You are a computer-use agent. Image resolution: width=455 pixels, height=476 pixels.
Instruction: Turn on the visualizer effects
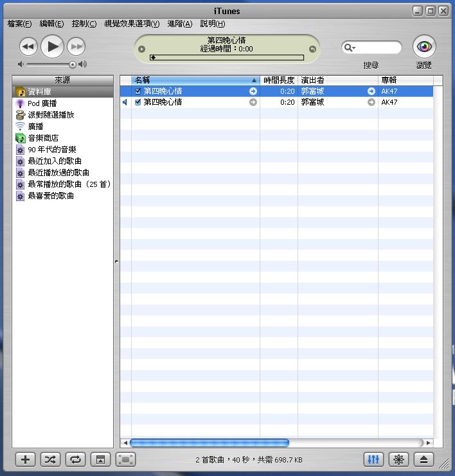[398, 459]
